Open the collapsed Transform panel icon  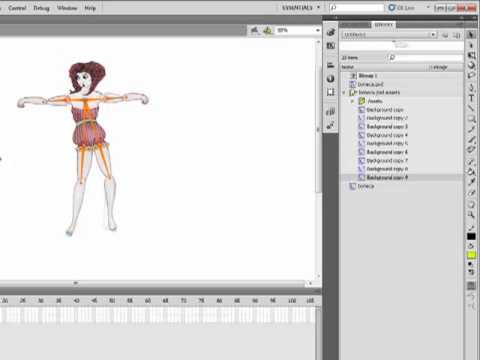pyautogui.click(x=330, y=92)
